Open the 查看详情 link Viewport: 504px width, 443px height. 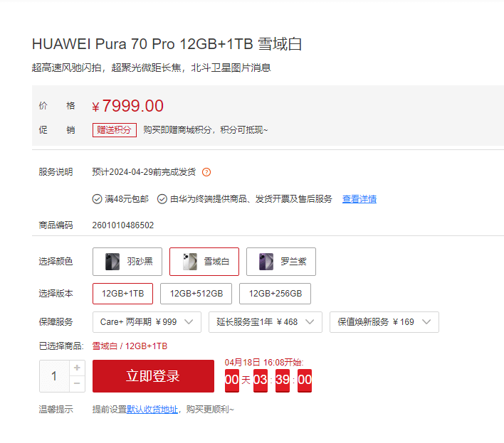pyautogui.click(x=359, y=199)
